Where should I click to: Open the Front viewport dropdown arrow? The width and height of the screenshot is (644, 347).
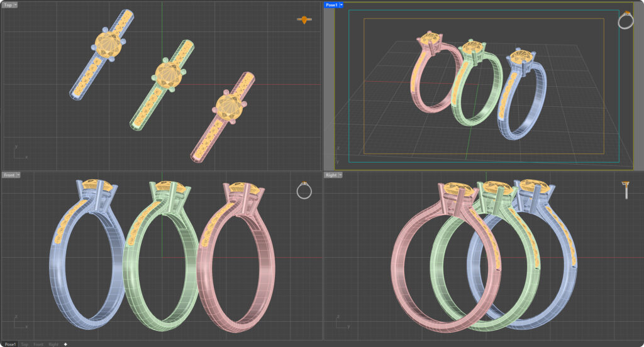18,175
